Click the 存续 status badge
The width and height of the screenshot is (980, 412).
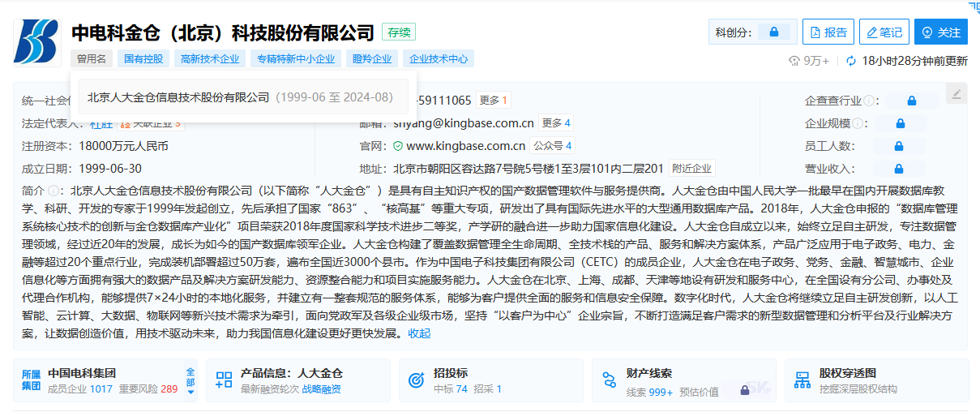click(400, 32)
